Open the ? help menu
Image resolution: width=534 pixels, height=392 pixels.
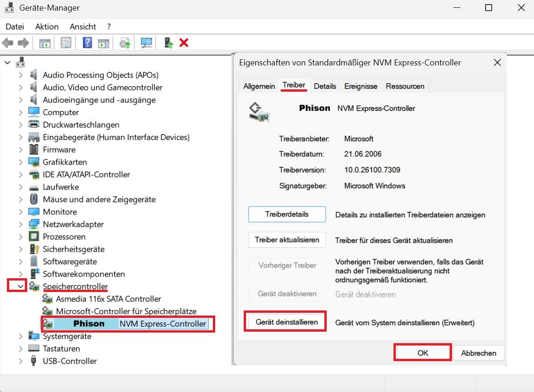(x=109, y=27)
